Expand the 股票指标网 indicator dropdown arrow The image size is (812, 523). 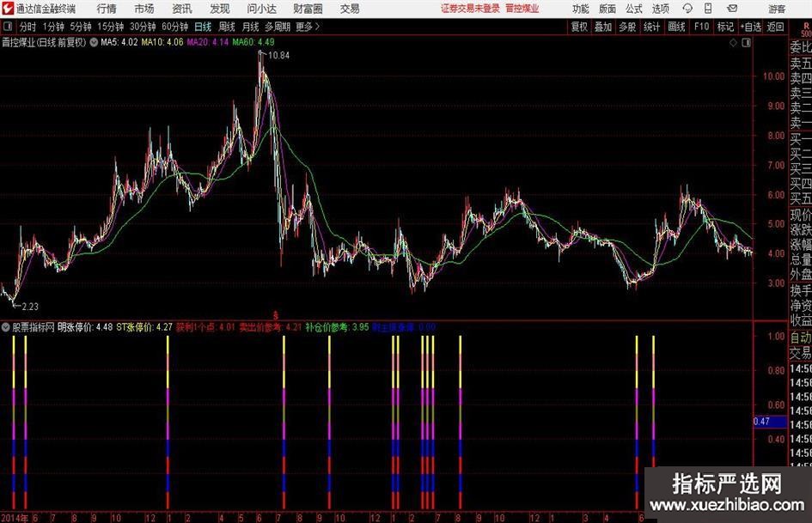point(6,327)
